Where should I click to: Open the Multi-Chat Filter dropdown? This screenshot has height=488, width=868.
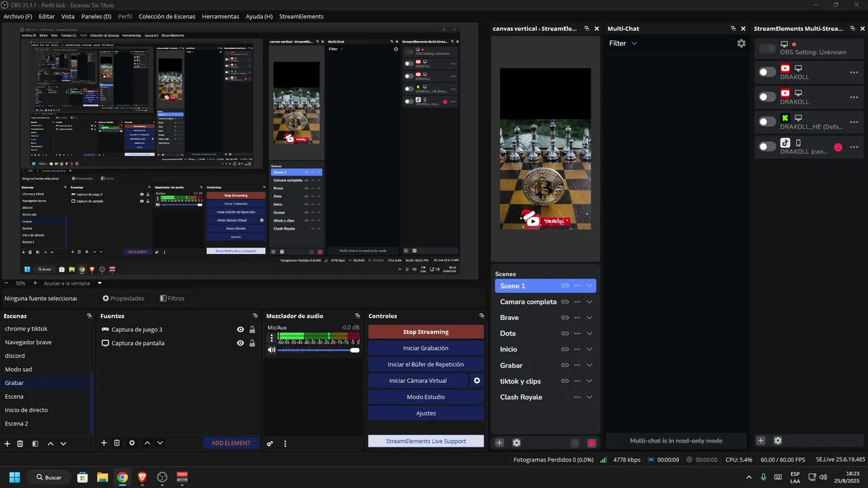pyautogui.click(x=623, y=43)
